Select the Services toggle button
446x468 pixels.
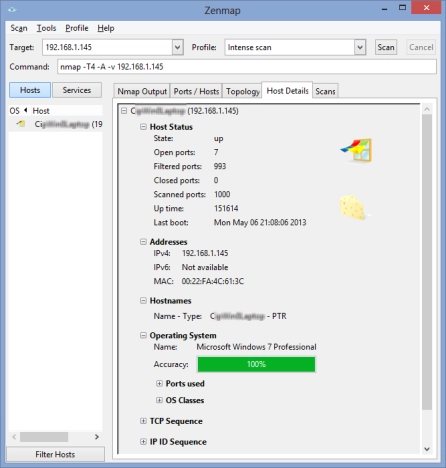[x=77, y=90]
